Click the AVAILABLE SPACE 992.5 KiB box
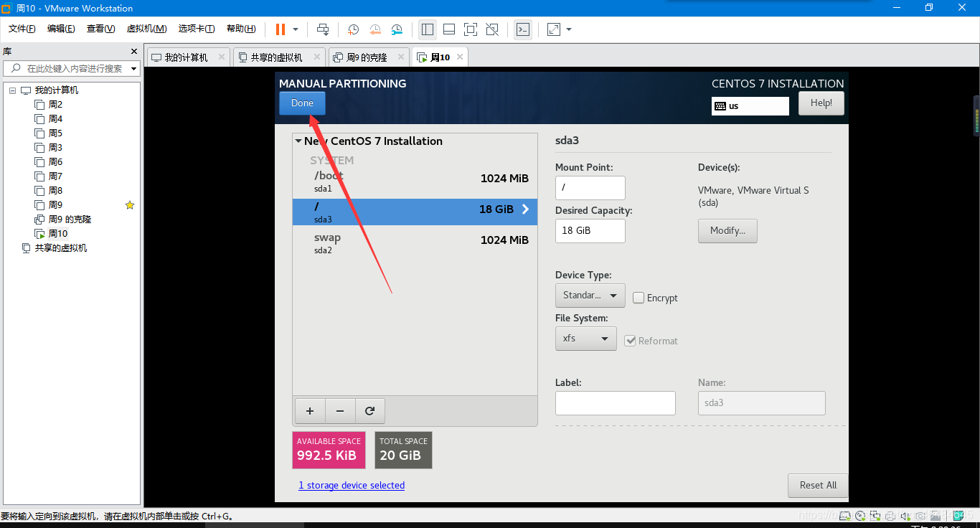 pos(329,450)
